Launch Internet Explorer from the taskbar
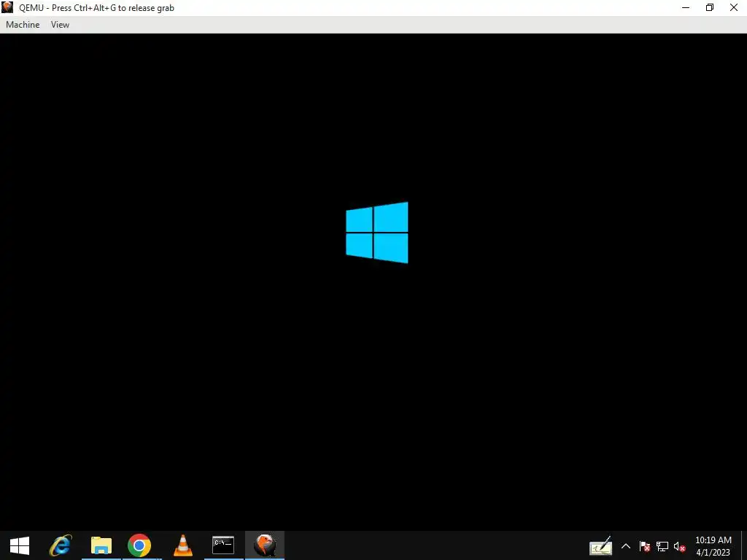 (61, 545)
